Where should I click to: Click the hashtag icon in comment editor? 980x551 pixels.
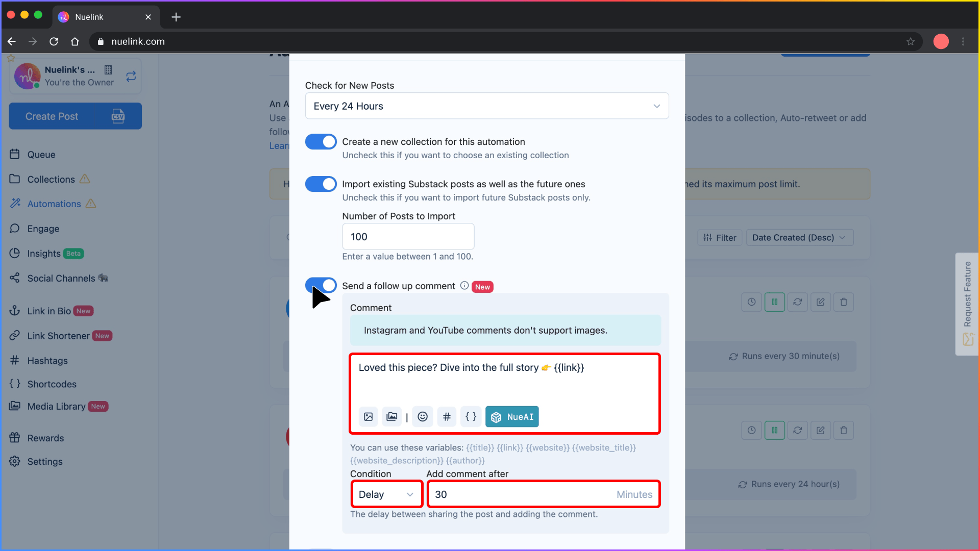click(x=447, y=417)
